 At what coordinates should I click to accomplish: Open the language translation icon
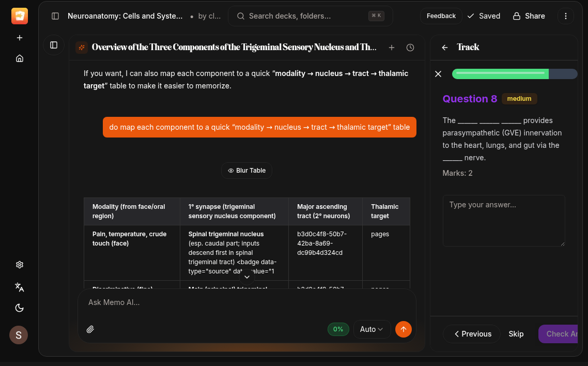point(20,287)
